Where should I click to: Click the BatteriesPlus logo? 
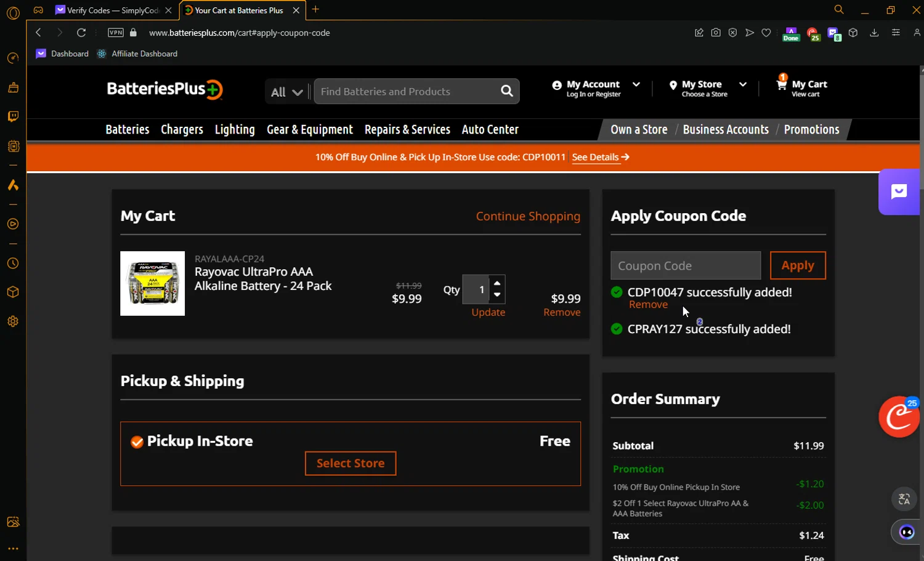pos(164,90)
